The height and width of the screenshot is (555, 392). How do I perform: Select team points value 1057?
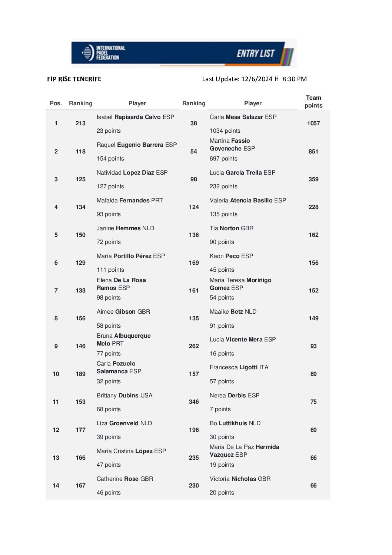point(313,123)
